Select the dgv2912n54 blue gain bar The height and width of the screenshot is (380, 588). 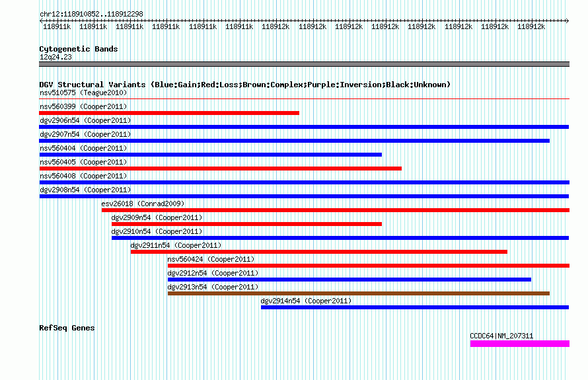pos(349,280)
